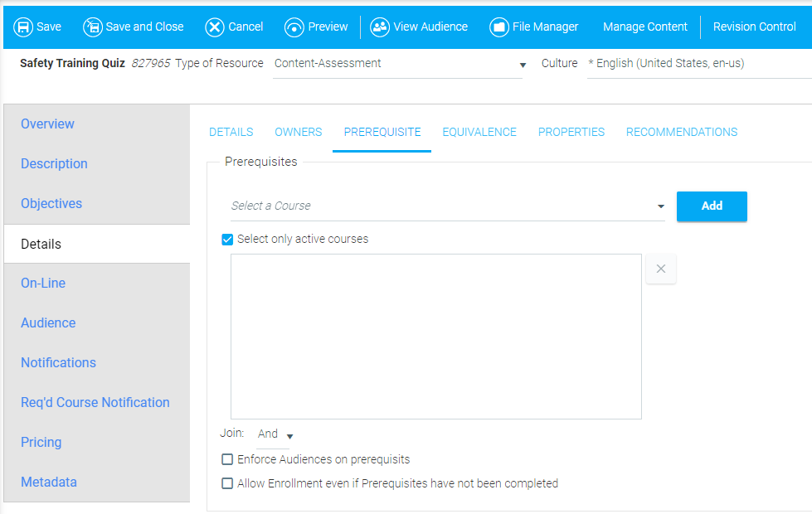The width and height of the screenshot is (812, 514).
Task: Open Revision Control in toolbar
Action: click(754, 27)
